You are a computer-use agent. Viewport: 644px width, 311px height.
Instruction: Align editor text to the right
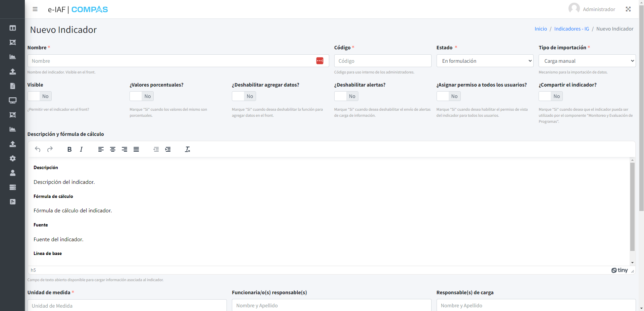click(125, 149)
